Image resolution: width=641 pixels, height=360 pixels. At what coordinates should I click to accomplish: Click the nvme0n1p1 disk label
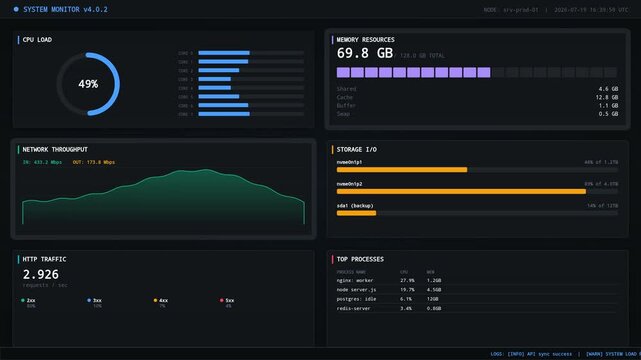coord(349,162)
